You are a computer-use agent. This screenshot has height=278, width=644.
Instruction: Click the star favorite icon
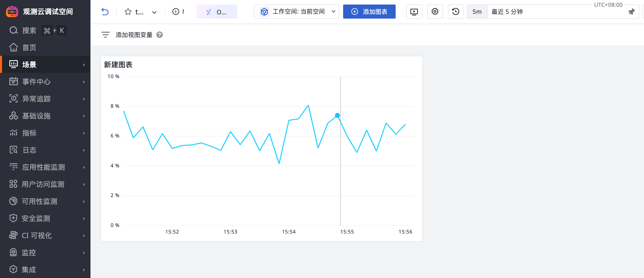[128, 12]
